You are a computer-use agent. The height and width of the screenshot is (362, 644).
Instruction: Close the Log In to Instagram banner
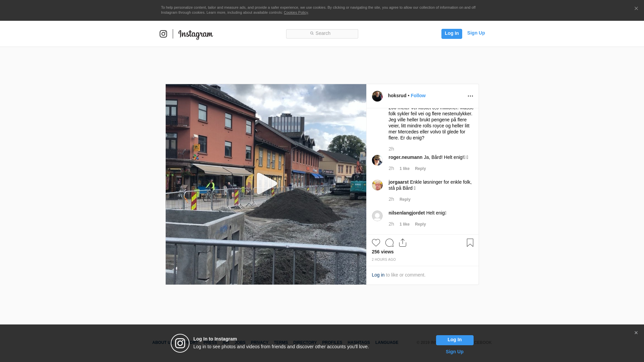point(636,333)
